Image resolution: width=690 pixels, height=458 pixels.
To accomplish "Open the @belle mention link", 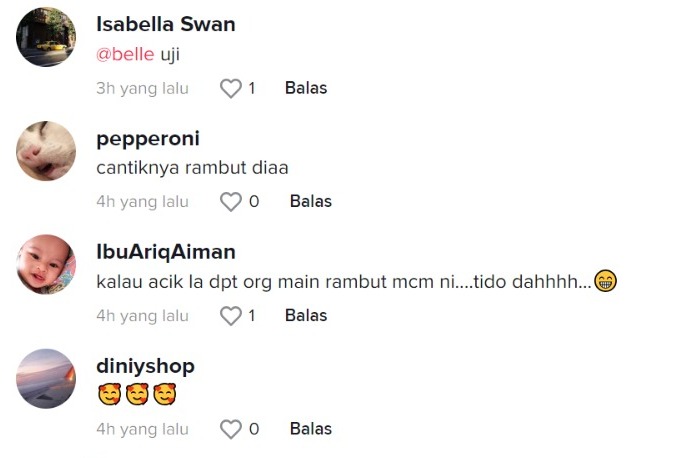I will [125, 55].
